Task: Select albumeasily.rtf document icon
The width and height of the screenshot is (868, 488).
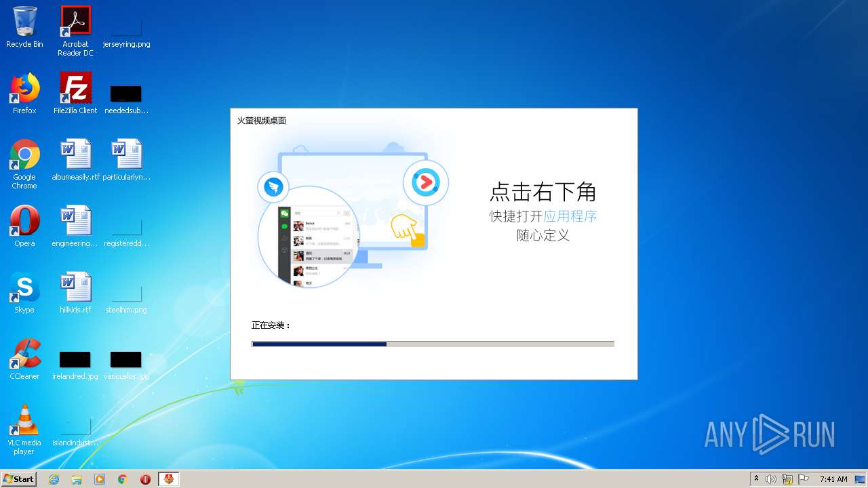Action: (x=75, y=160)
